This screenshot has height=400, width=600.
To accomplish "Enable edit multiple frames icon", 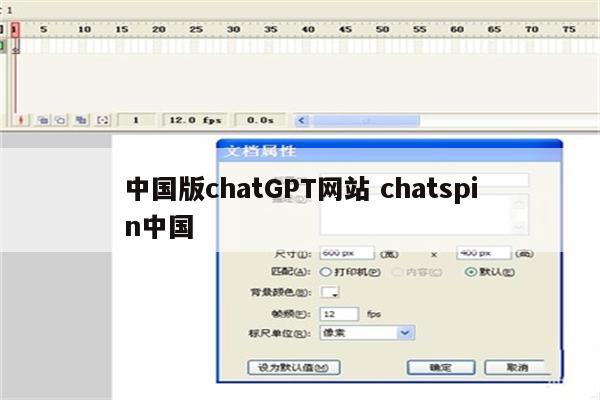I will click(x=81, y=121).
